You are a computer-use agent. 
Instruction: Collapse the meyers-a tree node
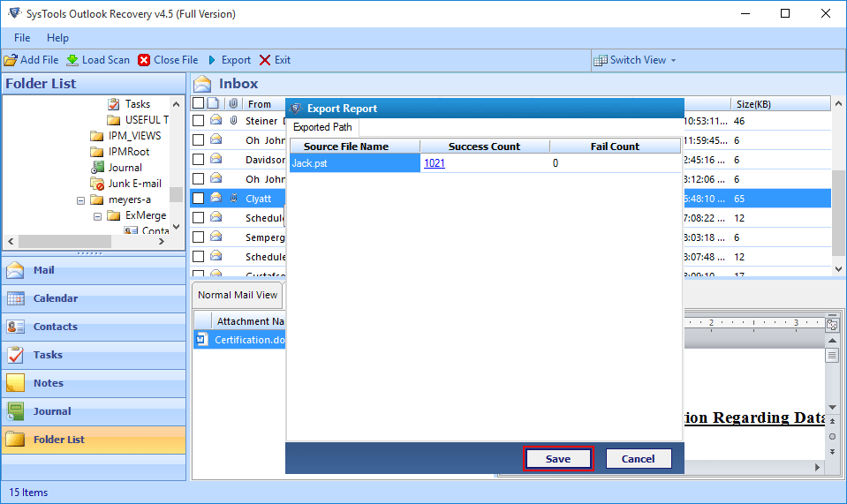80,200
